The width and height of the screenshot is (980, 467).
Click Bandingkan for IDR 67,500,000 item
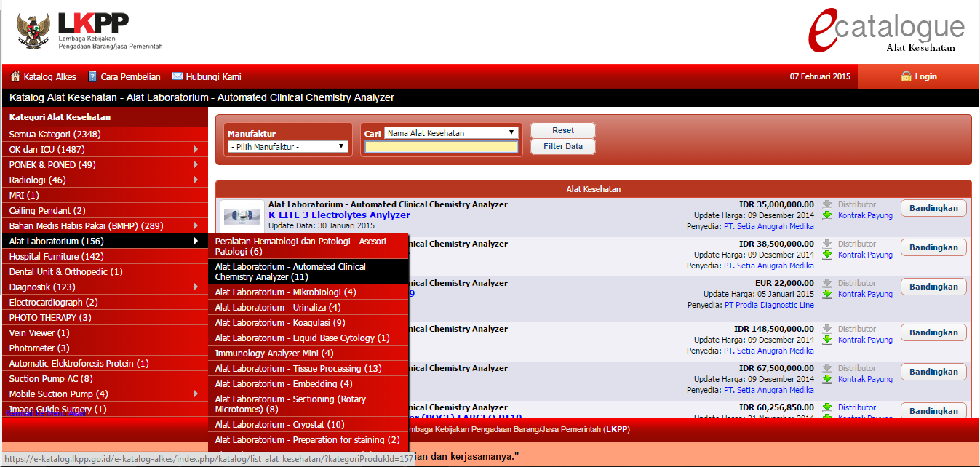point(933,372)
